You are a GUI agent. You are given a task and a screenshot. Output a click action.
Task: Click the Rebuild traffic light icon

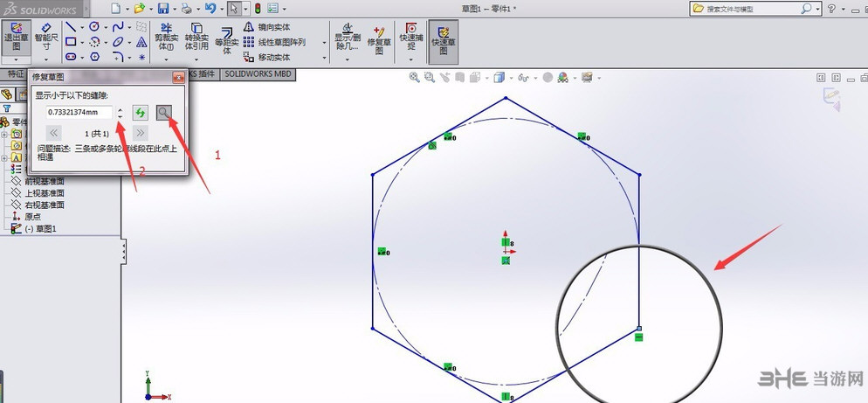(258, 9)
